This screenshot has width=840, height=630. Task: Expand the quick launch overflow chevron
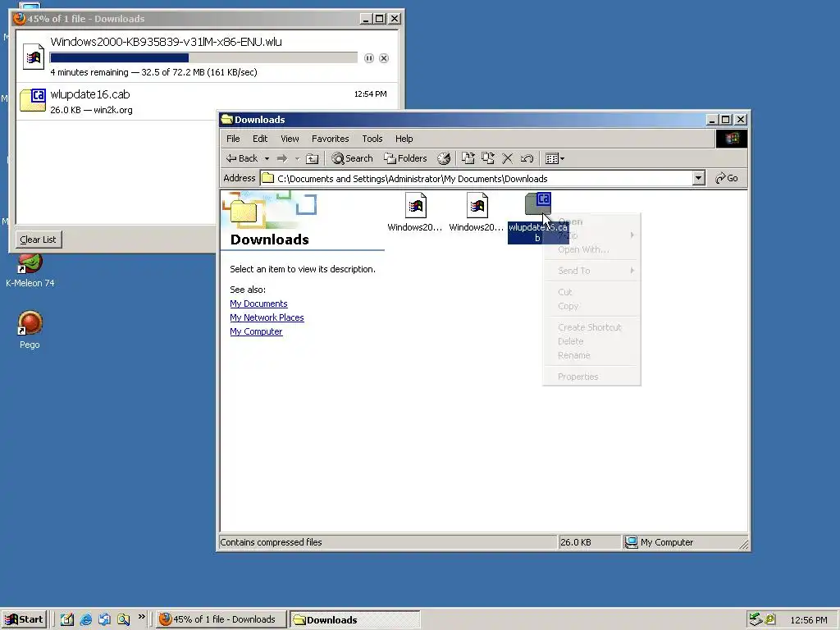pyautogui.click(x=141, y=617)
